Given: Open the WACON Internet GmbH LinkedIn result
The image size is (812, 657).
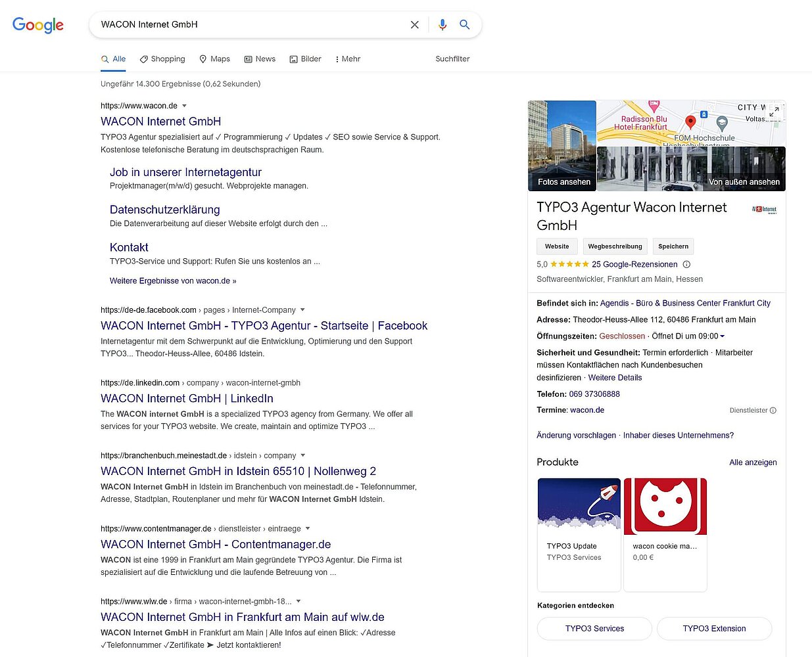Looking at the screenshot, I should 187,399.
